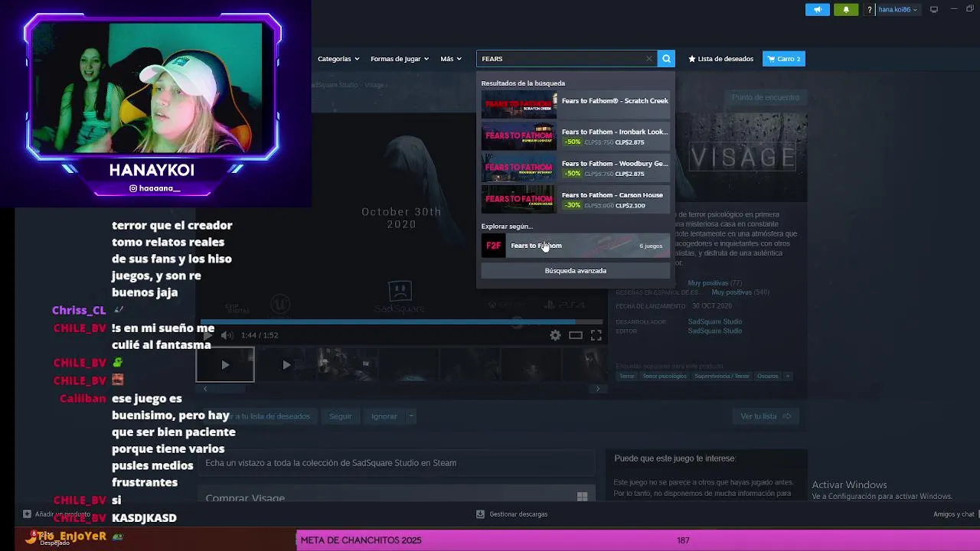Open Búsqueda avanzada advanced search

pyautogui.click(x=576, y=271)
